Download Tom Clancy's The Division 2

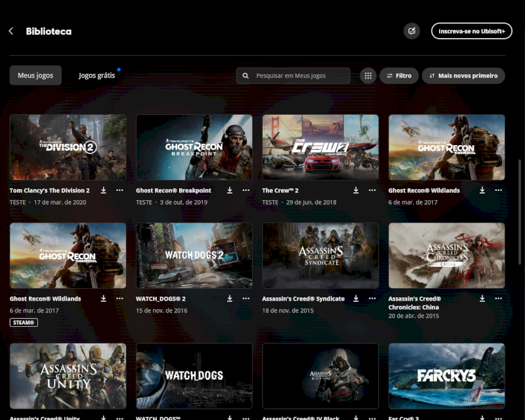[x=104, y=190]
